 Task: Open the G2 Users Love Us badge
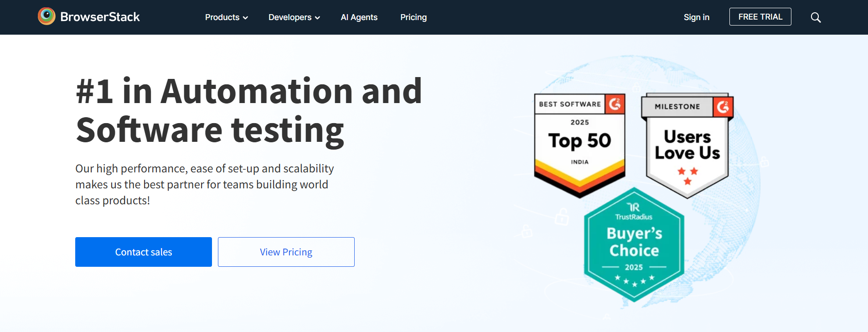[x=687, y=145]
